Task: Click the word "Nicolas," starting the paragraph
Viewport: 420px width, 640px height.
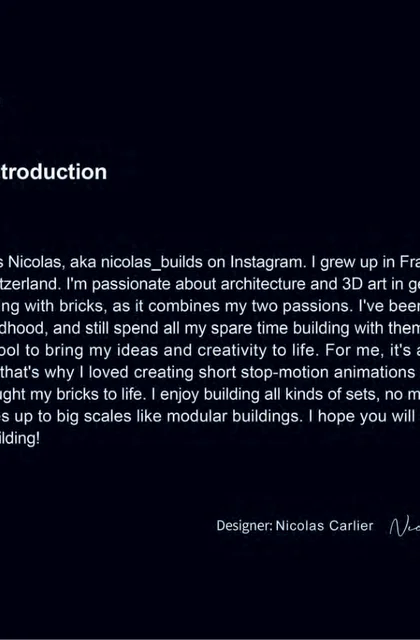Action: pyautogui.click(x=36, y=262)
